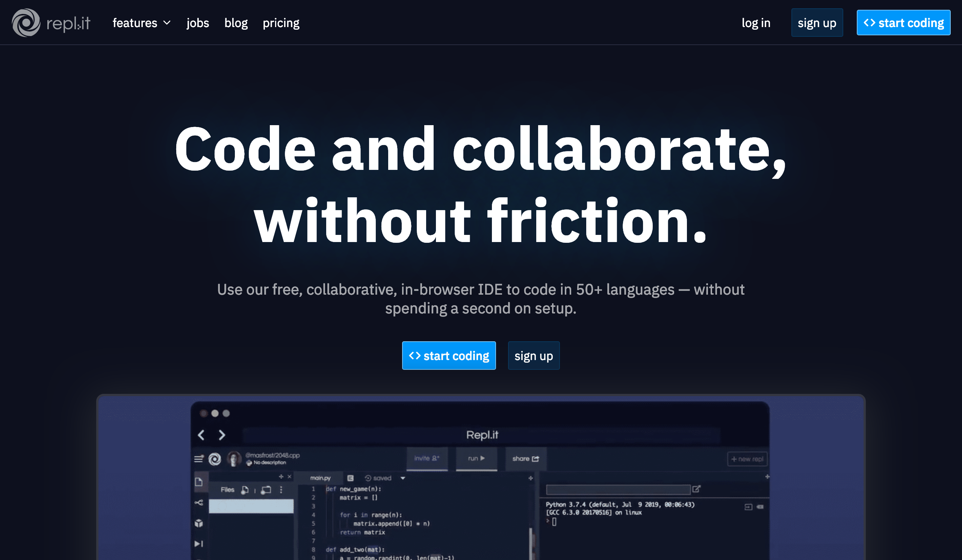
Task: Click the repl.it swirl logo in navbar
Action: tap(26, 23)
